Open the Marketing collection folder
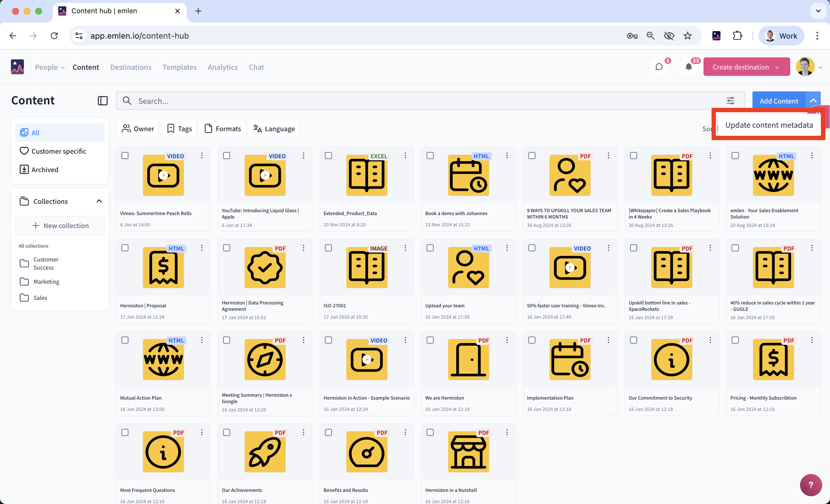Viewport: 830px width, 504px height. (x=46, y=281)
